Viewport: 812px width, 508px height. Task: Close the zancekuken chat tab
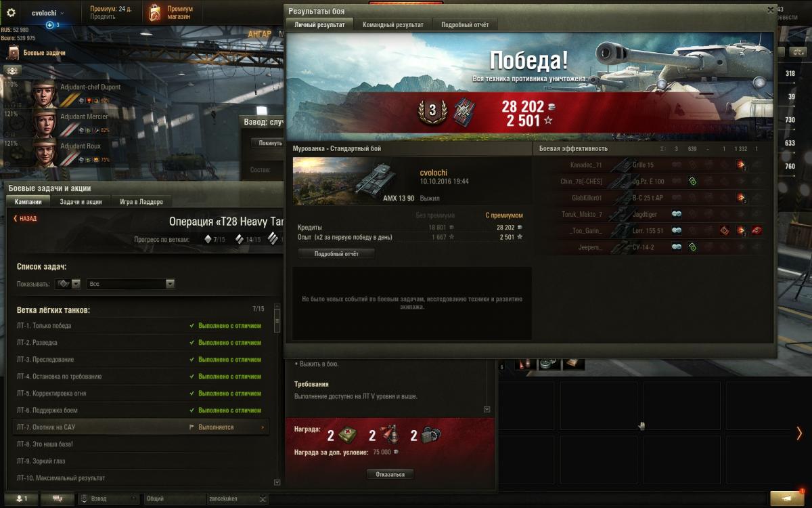coord(263,499)
